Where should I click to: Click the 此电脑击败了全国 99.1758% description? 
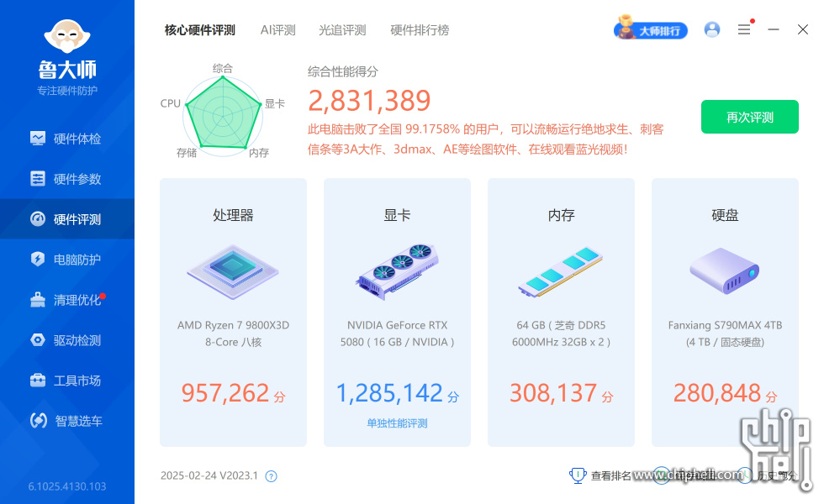pos(486,139)
